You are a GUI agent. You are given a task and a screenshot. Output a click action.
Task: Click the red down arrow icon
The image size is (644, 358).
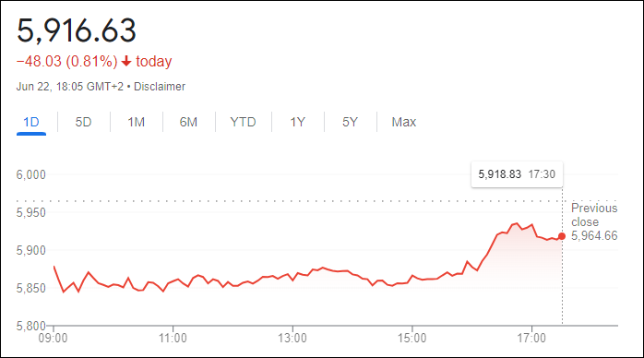[x=126, y=61]
